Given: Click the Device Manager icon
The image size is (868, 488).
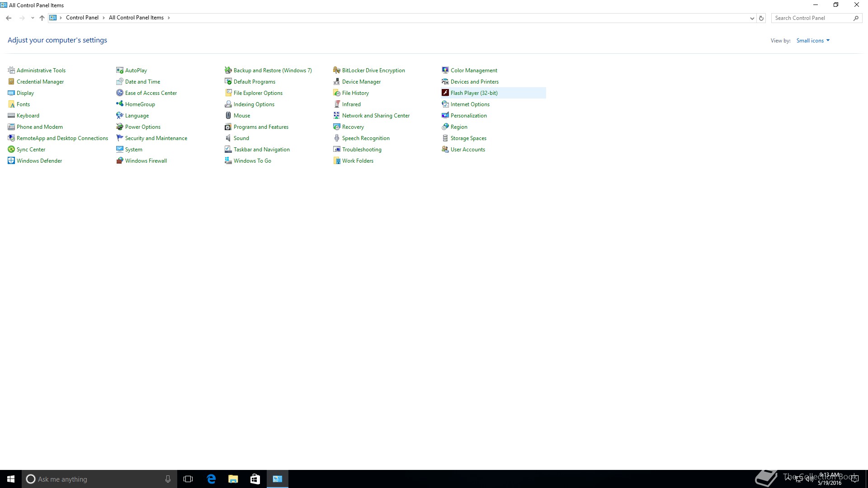Looking at the screenshot, I should pyautogui.click(x=337, y=81).
